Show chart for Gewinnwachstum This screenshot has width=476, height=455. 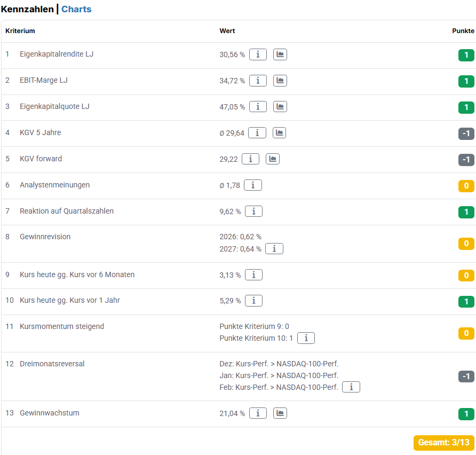point(280,413)
